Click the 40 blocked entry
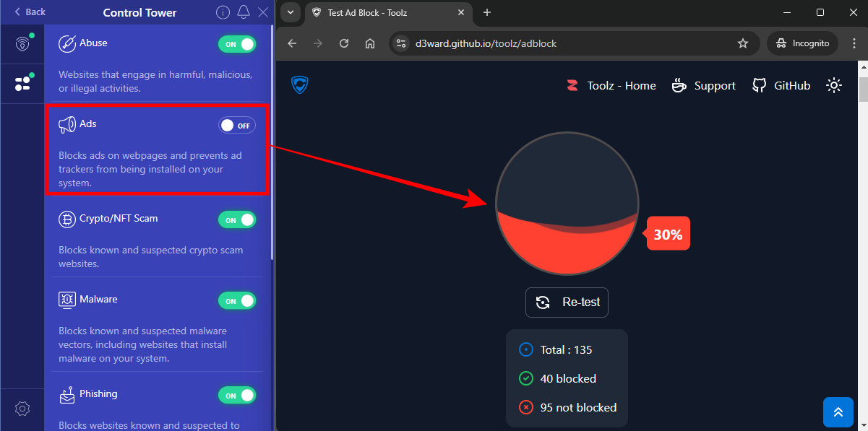The width and height of the screenshot is (868, 431). pos(557,378)
